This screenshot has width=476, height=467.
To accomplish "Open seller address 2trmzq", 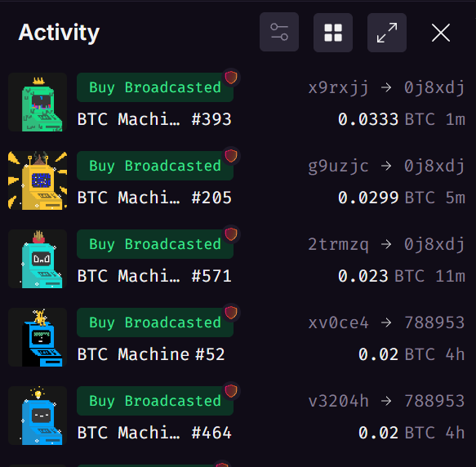I will point(339,245).
